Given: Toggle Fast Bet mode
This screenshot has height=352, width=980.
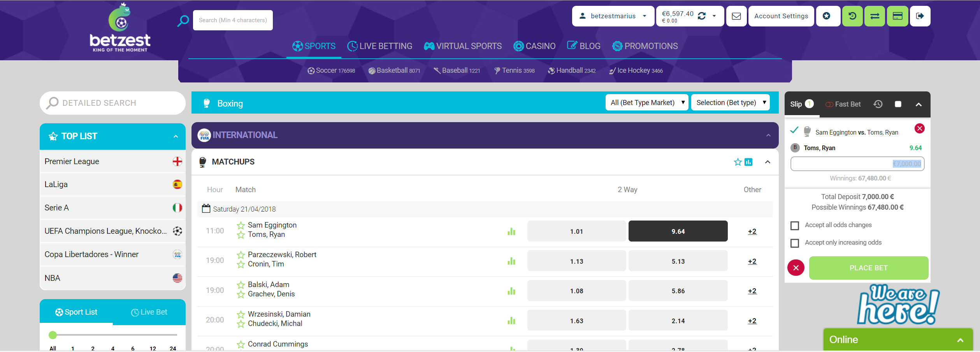Looking at the screenshot, I should (x=843, y=104).
